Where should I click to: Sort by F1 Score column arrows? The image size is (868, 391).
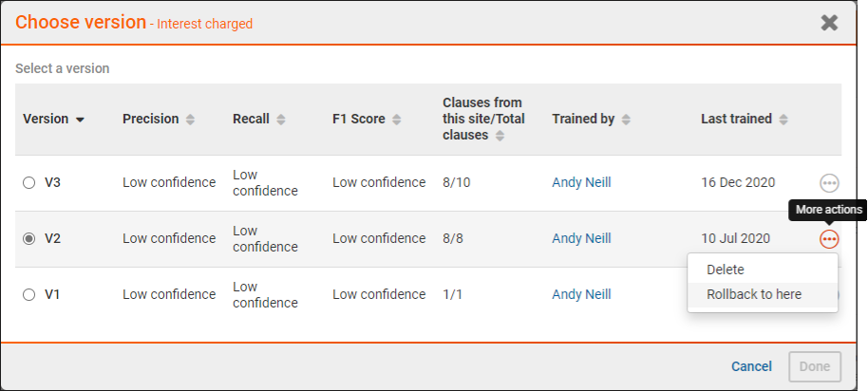coord(396,120)
